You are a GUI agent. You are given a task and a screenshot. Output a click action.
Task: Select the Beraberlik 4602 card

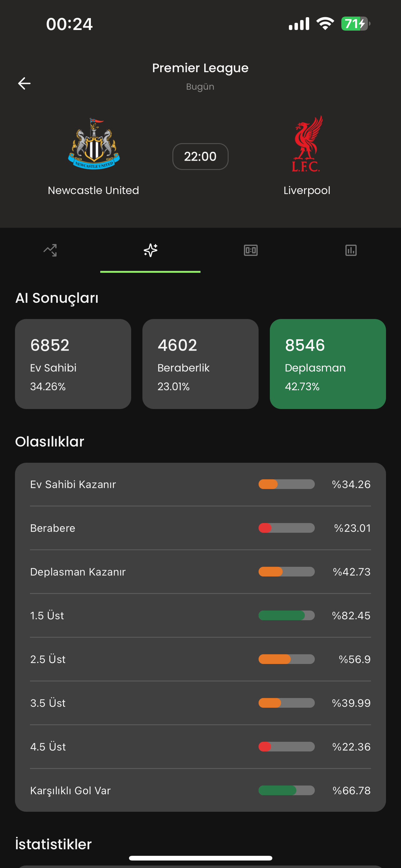200,364
